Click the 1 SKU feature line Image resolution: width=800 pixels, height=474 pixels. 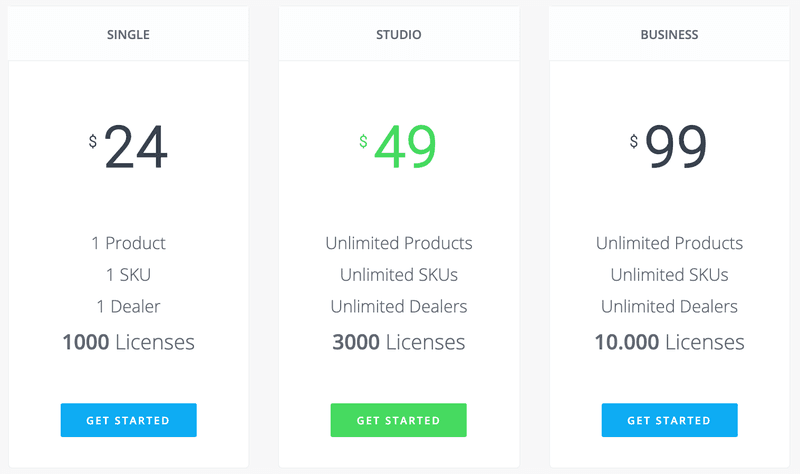[x=128, y=275]
